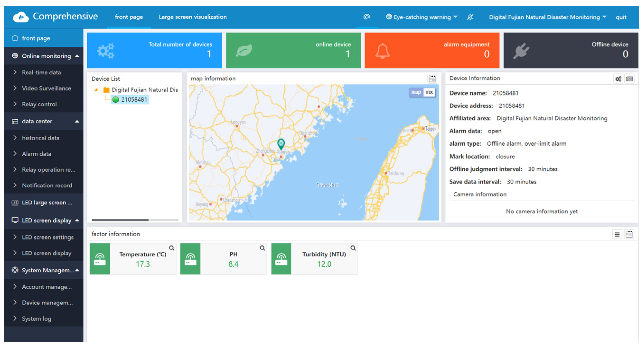Screen dimensions: 644x346
Task: Select the front page top tab
Action: click(x=129, y=17)
